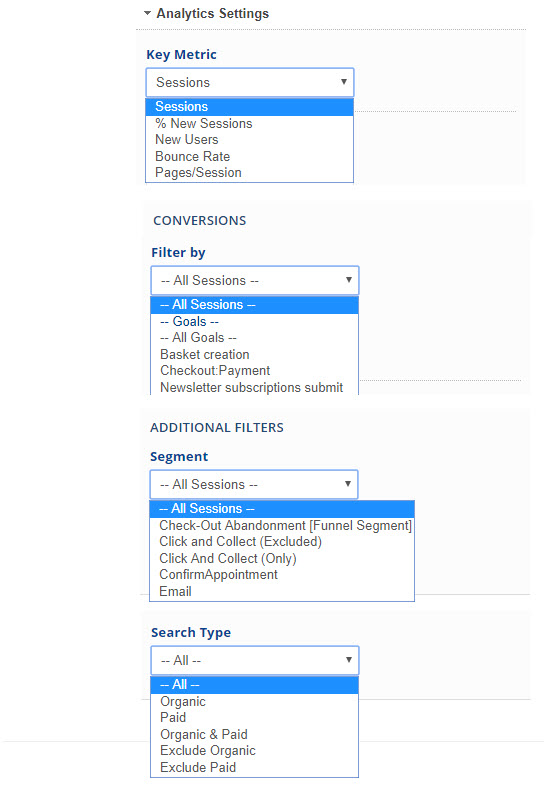This screenshot has width=544, height=786.
Task: Select Exclude Paid search type
Action: pyautogui.click(x=254, y=767)
